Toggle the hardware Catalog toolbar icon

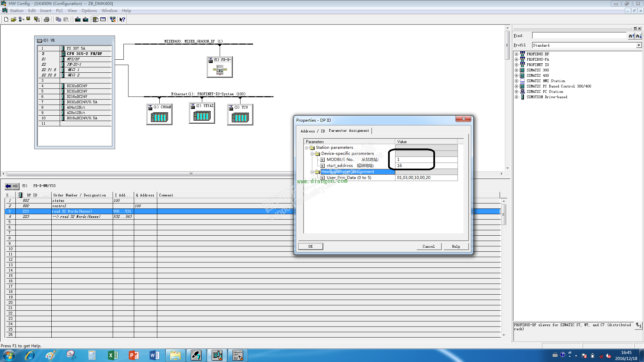click(x=96, y=19)
